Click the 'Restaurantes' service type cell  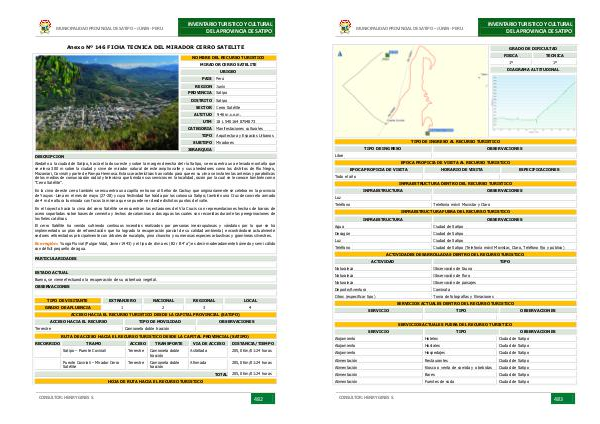click(x=459, y=360)
